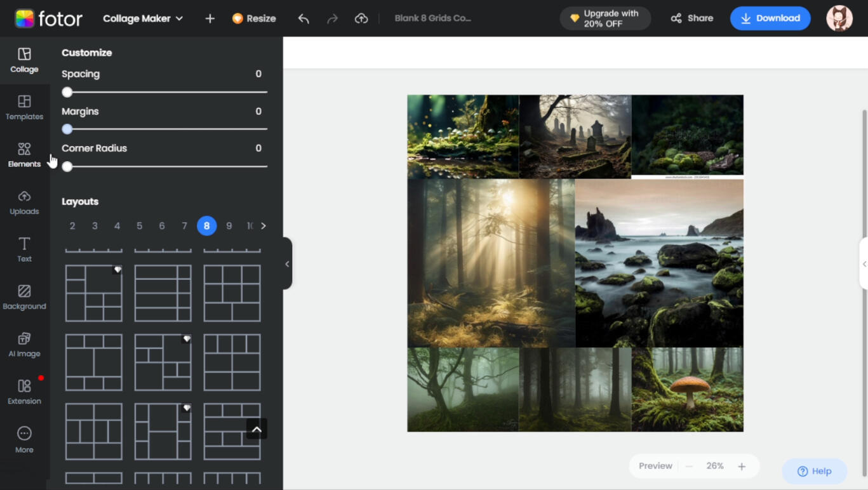
Task: Open the AI Image tool
Action: 24,345
